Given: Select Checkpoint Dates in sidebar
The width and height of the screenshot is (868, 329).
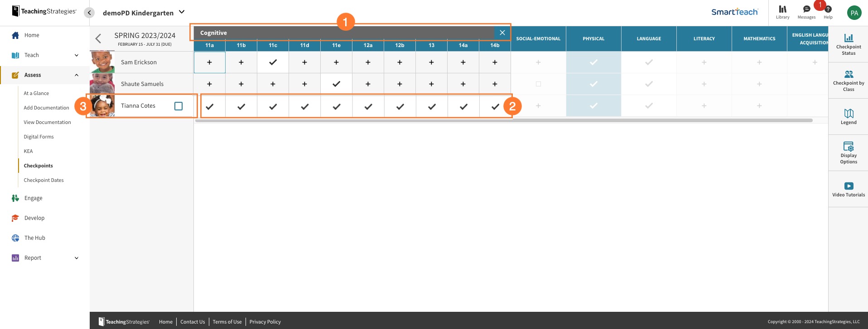Looking at the screenshot, I should coord(43,180).
